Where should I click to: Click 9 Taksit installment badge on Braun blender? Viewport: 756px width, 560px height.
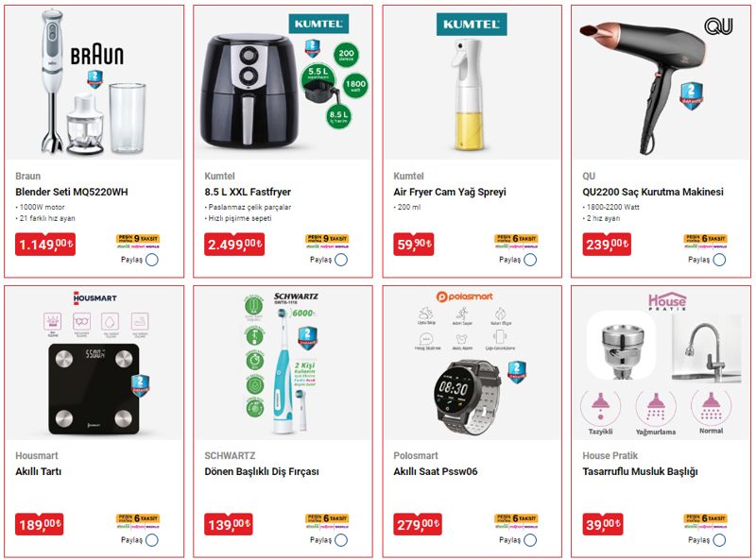tap(138, 238)
